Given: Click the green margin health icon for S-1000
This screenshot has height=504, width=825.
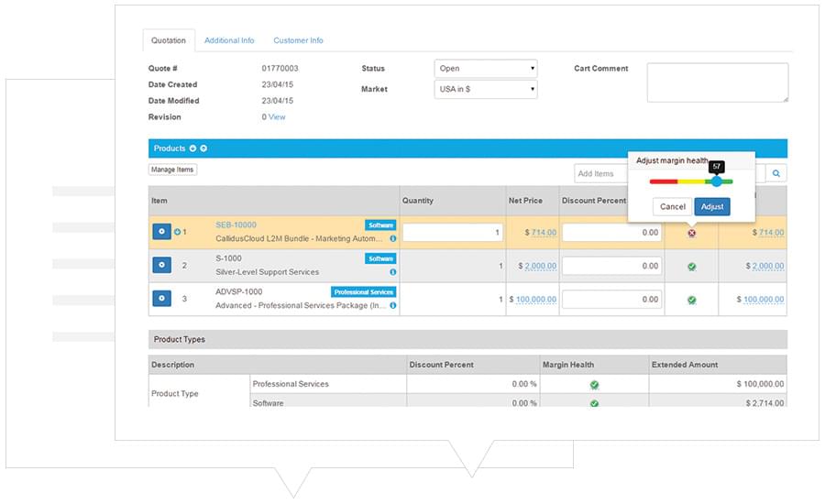Looking at the screenshot, I should (691, 267).
